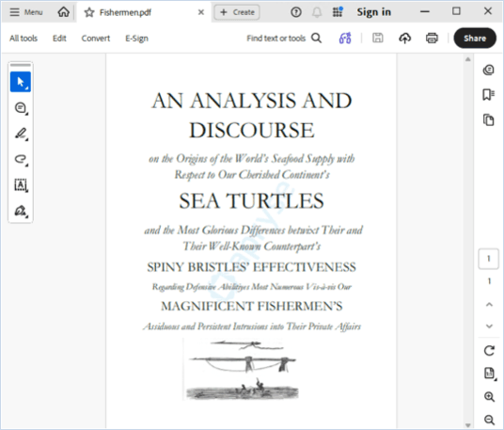The image size is (504, 430).
Task: Click the Print icon
Action: (432, 38)
